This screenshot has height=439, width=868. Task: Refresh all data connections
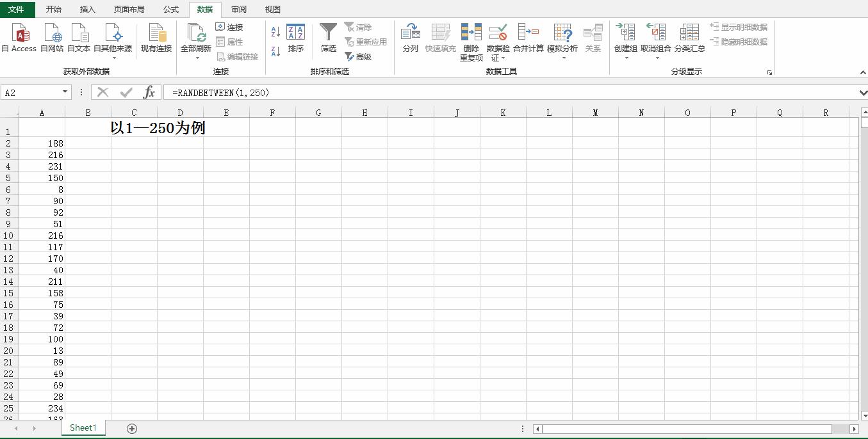(x=197, y=35)
